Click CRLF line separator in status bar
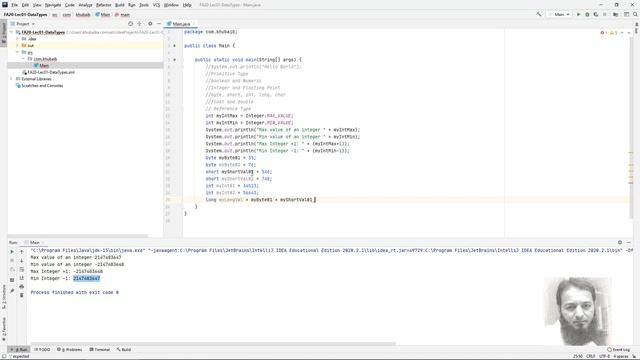This screenshot has width=640, height=360. point(591,356)
